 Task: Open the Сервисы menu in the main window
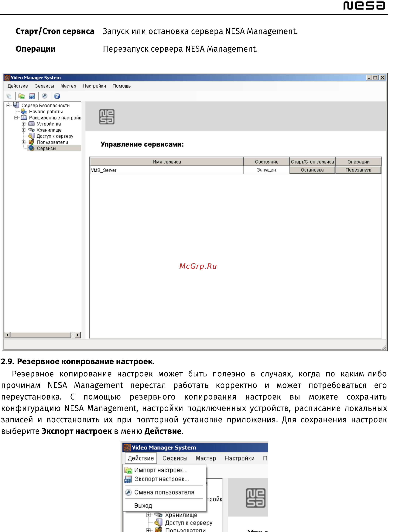click(x=44, y=86)
